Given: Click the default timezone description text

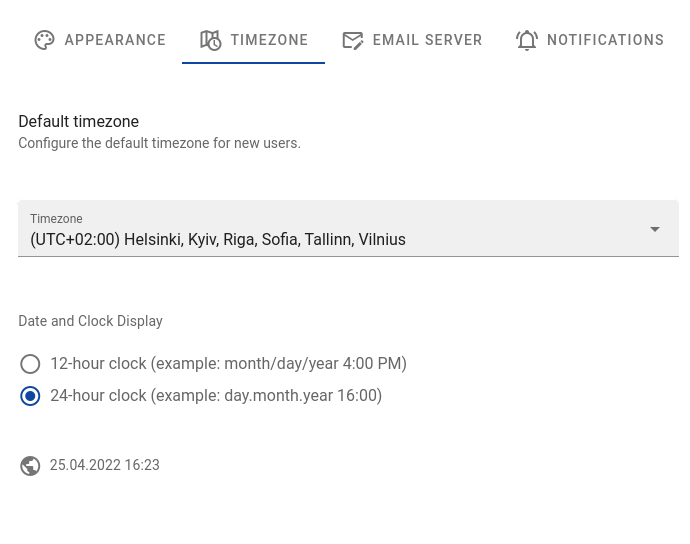Looking at the screenshot, I should [159, 143].
